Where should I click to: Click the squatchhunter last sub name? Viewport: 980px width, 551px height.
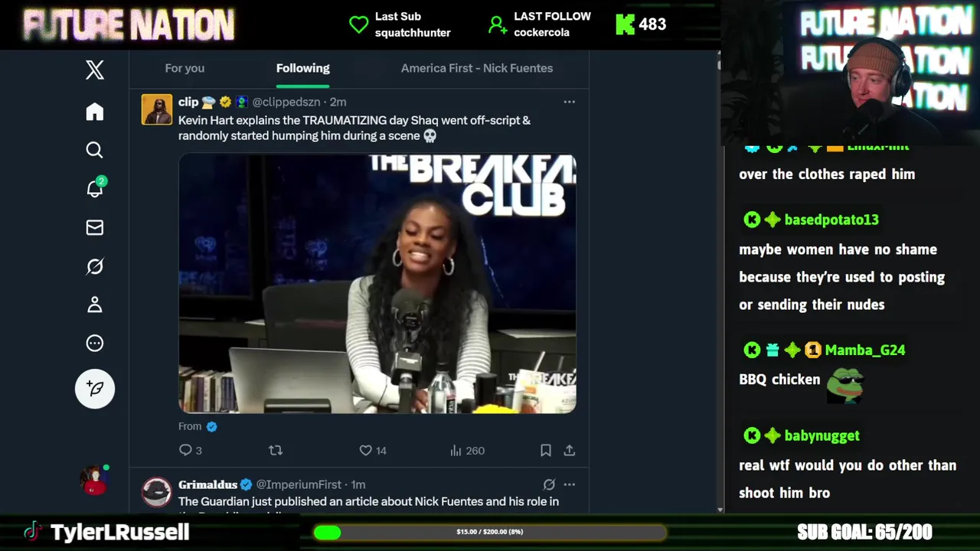pyautogui.click(x=413, y=33)
